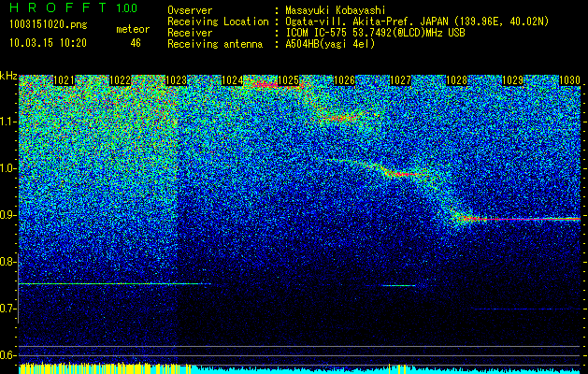Click the Receiving antenna label
Screen dimensions: 588x374
pyautogui.click(x=215, y=44)
